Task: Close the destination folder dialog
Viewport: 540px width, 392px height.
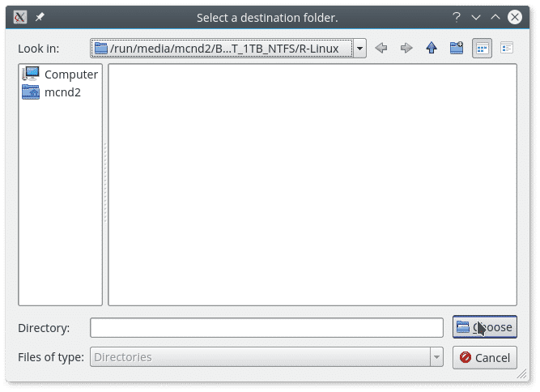Action: 515,17
